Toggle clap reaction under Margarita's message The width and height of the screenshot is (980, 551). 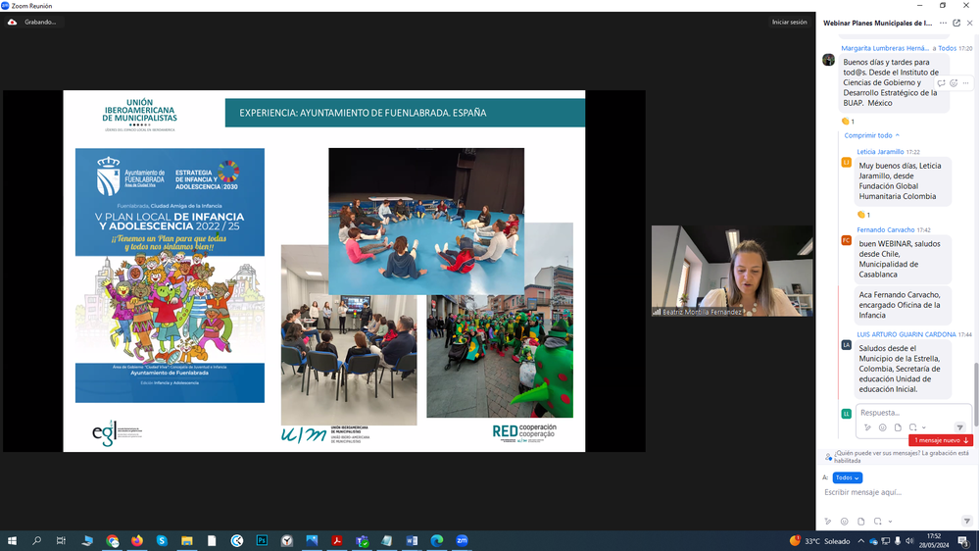point(848,122)
